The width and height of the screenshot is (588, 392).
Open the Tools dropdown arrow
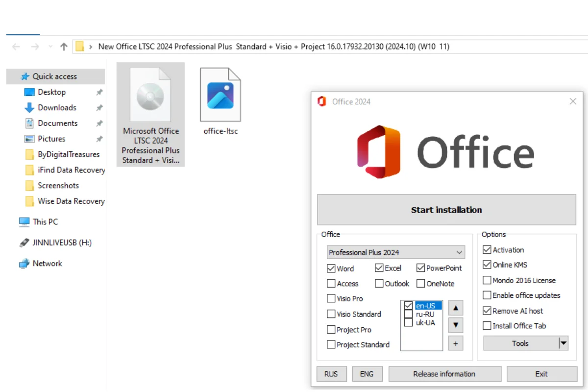pyautogui.click(x=563, y=343)
